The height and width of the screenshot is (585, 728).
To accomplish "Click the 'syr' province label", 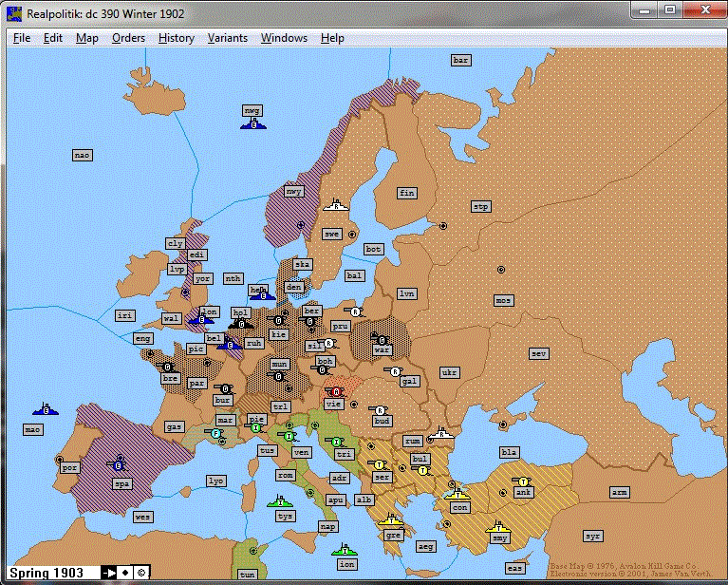I will coord(593,536).
